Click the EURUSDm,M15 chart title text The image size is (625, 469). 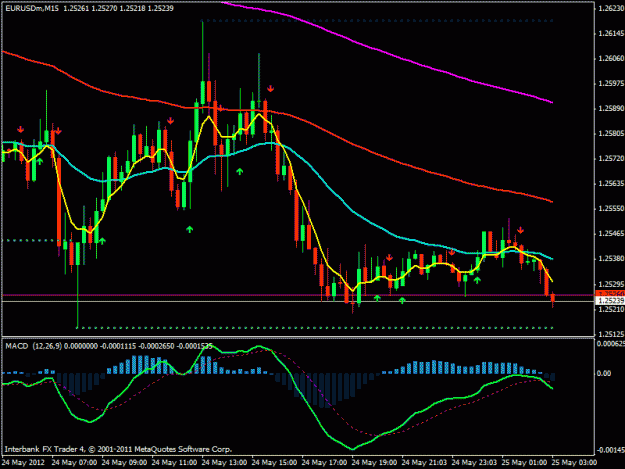[32, 8]
